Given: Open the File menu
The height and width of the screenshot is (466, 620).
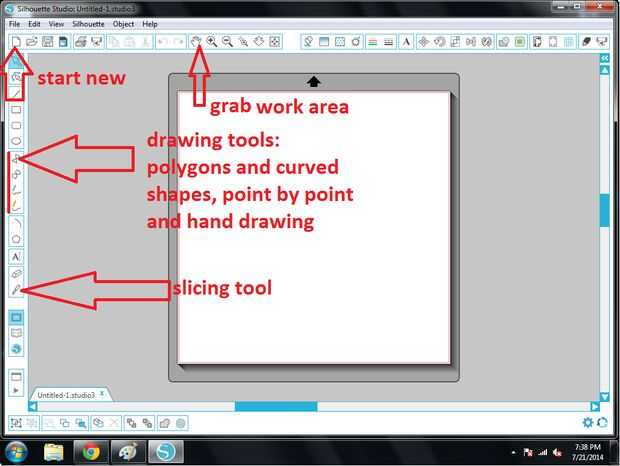Looking at the screenshot, I should point(14,24).
